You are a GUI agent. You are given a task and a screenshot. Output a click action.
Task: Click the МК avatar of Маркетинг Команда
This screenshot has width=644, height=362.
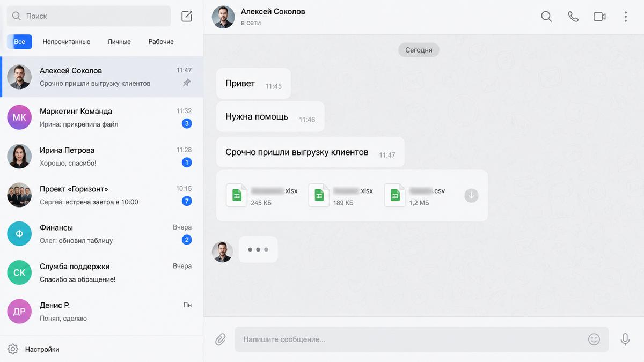click(19, 117)
